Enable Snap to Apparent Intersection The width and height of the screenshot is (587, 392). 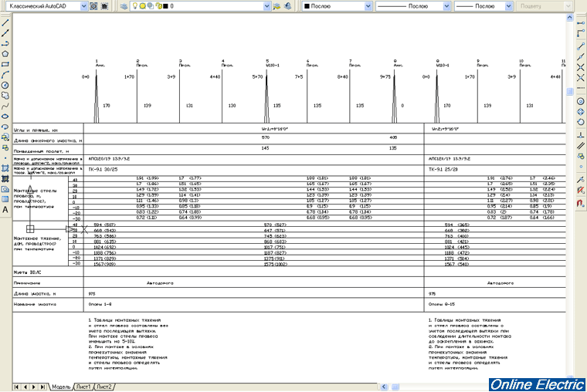[581, 78]
